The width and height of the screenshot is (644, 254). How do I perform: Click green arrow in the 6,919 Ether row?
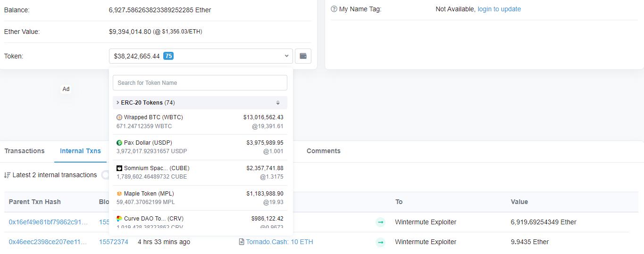(380, 222)
